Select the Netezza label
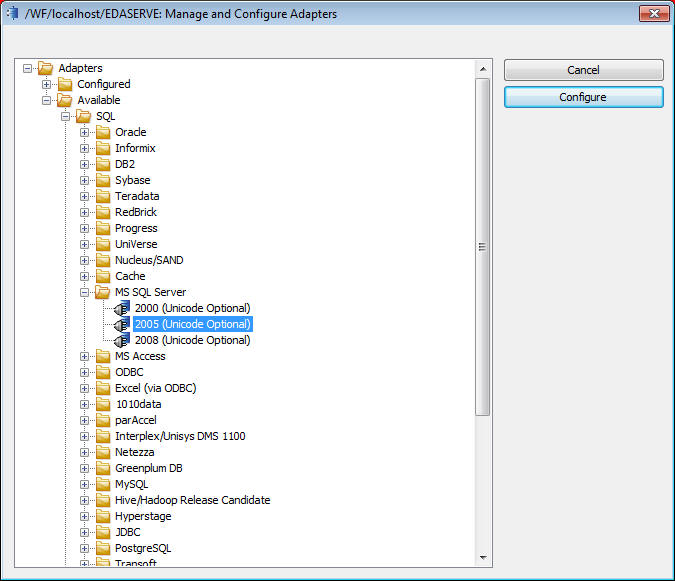 click(134, 452)
